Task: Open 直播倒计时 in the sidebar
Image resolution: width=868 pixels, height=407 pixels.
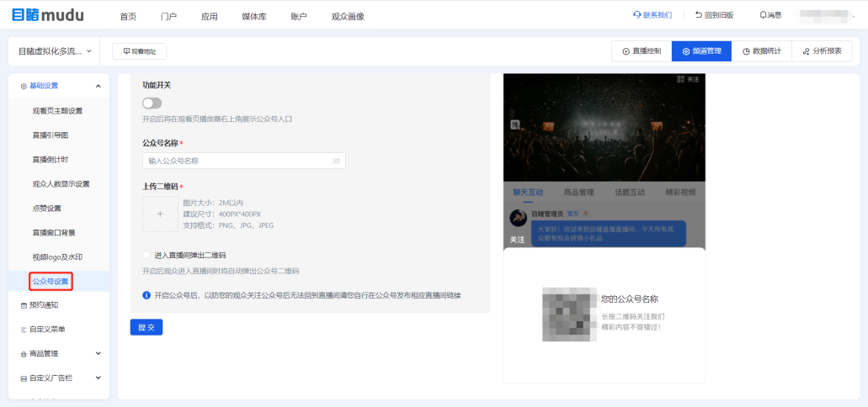Action: pos(51,159)
